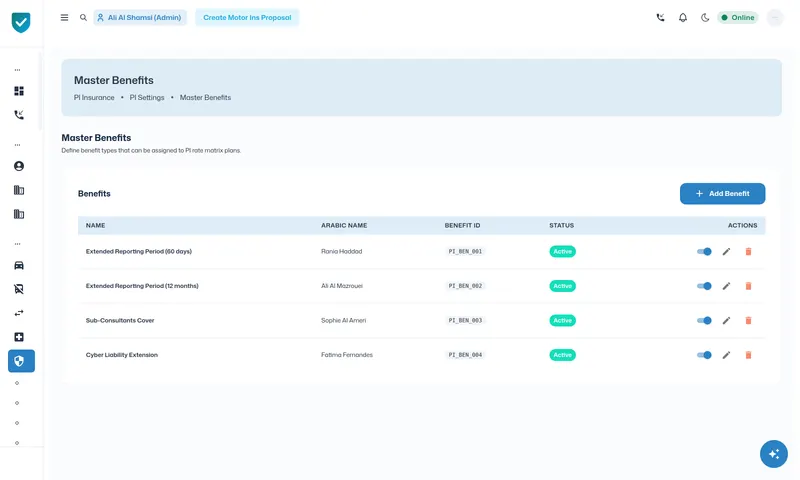Click the Online status badge

click(738, 17)
